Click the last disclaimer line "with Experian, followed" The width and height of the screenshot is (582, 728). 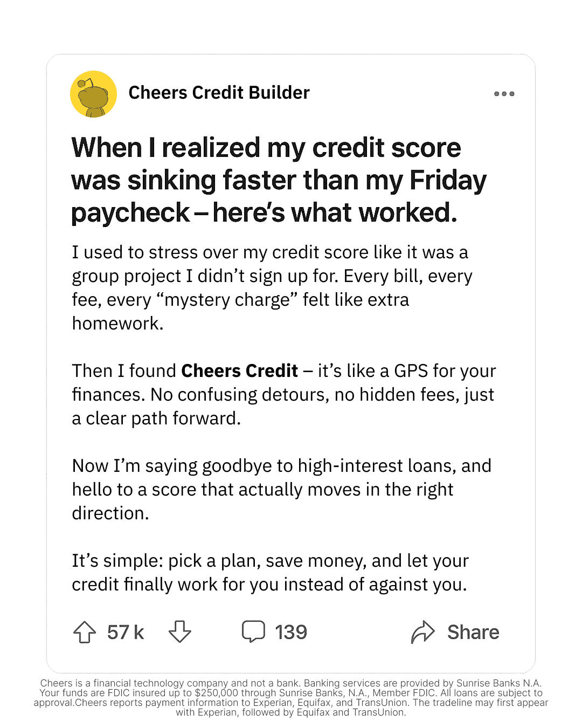[291, 712]
